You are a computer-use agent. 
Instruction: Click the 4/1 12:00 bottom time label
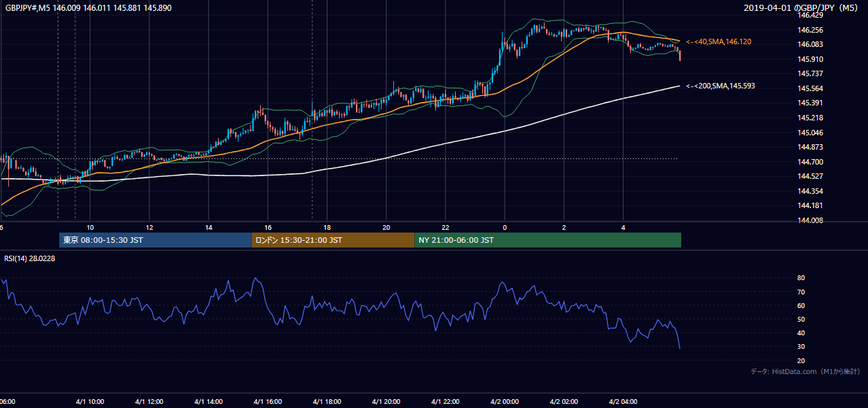[149, 402]
